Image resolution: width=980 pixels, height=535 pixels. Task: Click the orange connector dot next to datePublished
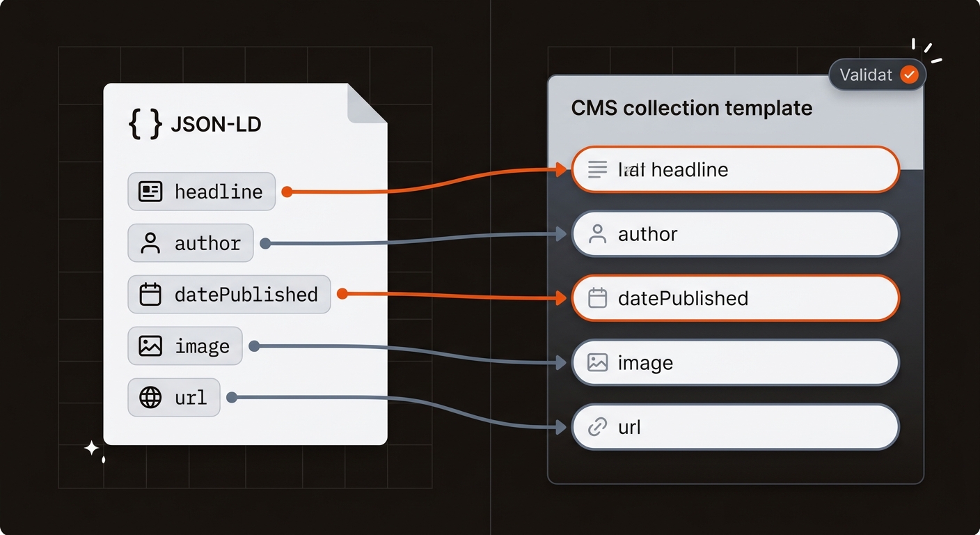[x=342, y=295]
